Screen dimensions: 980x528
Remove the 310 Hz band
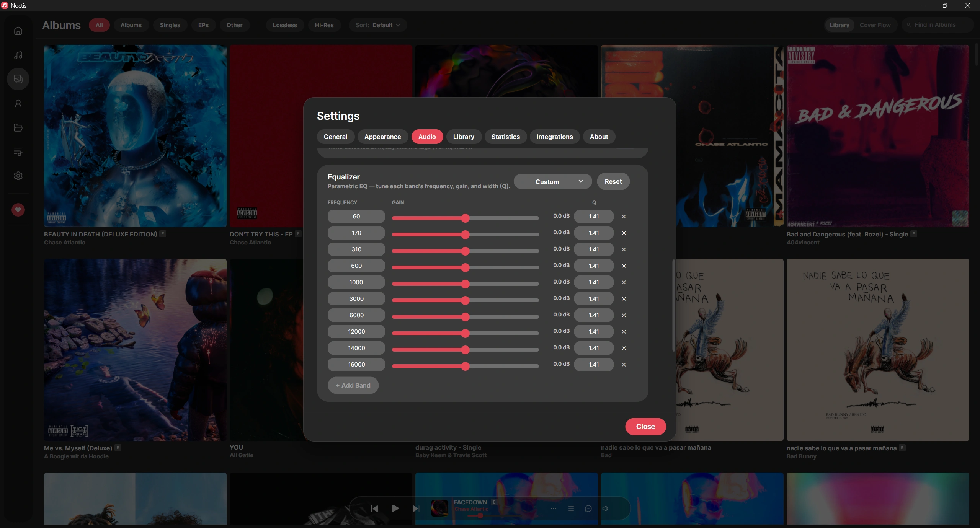coord(624,249)
